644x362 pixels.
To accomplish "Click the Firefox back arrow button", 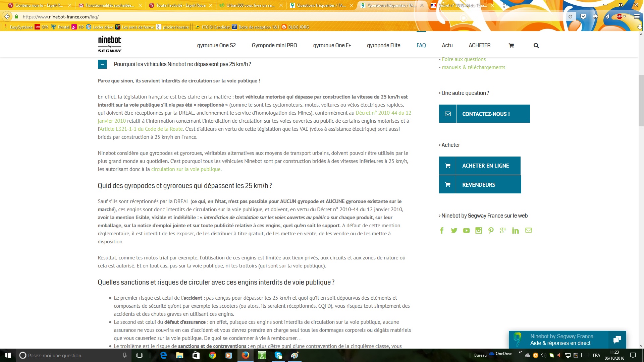I will pos(7,16).
